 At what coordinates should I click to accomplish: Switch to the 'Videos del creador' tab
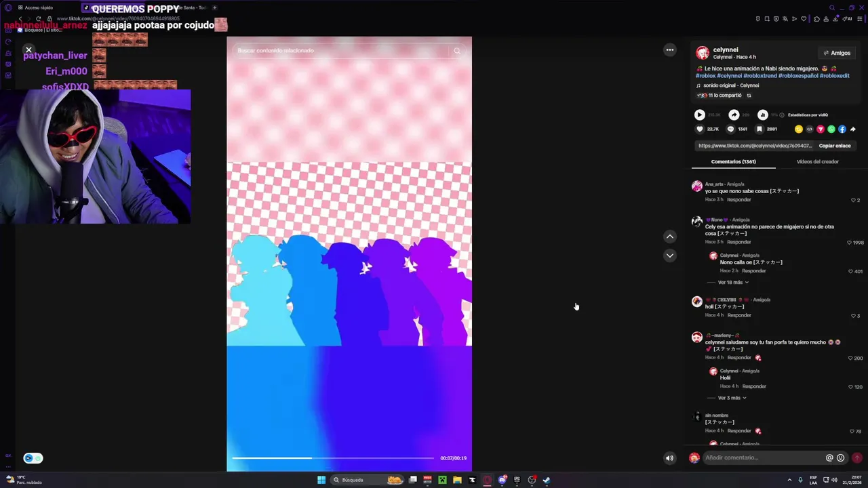(x=817, y=162)
